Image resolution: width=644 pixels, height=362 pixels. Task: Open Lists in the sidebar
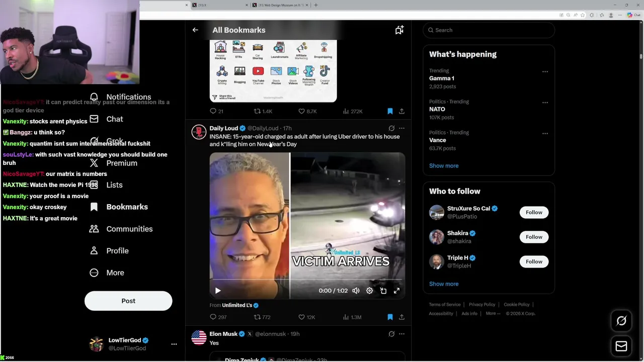(106, 185)
